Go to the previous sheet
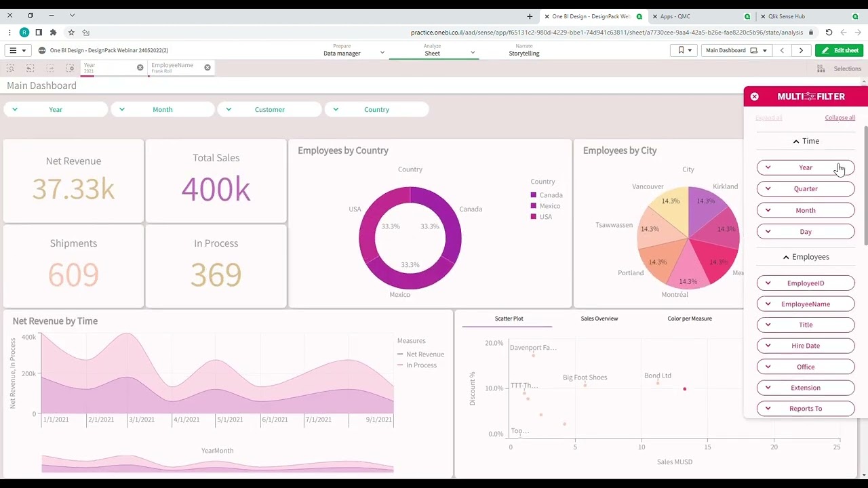This screenshot has width=868, height=488. point(782,50)
